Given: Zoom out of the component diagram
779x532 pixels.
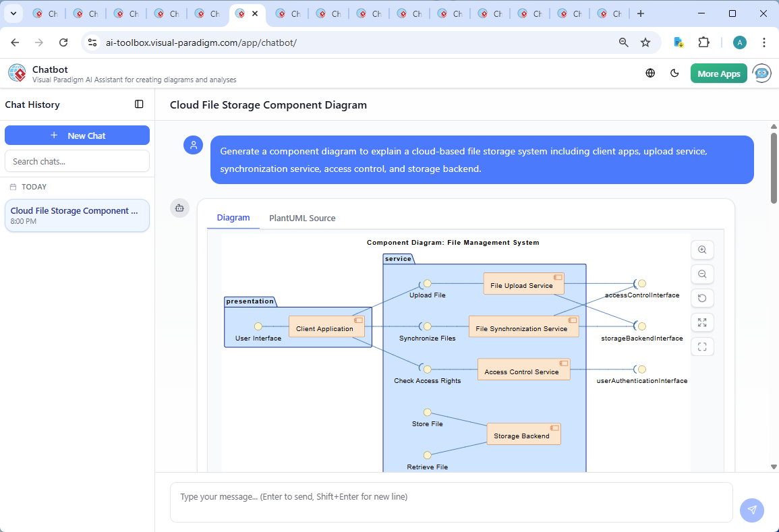Looking at the screenshot, I should [702, 274].
